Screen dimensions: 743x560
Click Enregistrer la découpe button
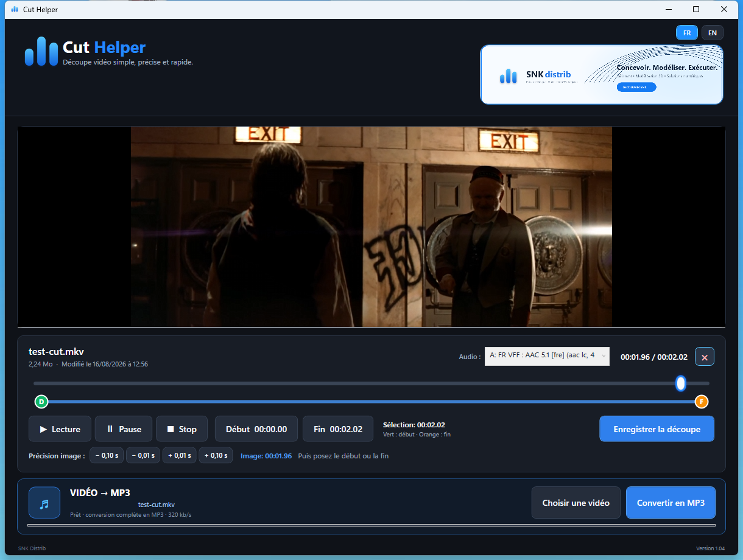pos(657,429)
